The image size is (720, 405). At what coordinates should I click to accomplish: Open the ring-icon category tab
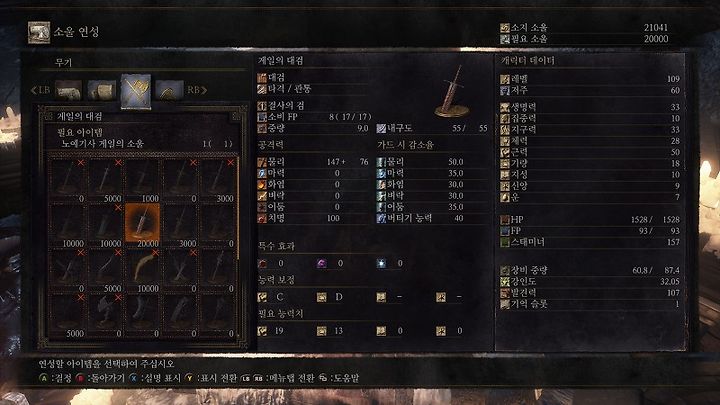(169, 90)
